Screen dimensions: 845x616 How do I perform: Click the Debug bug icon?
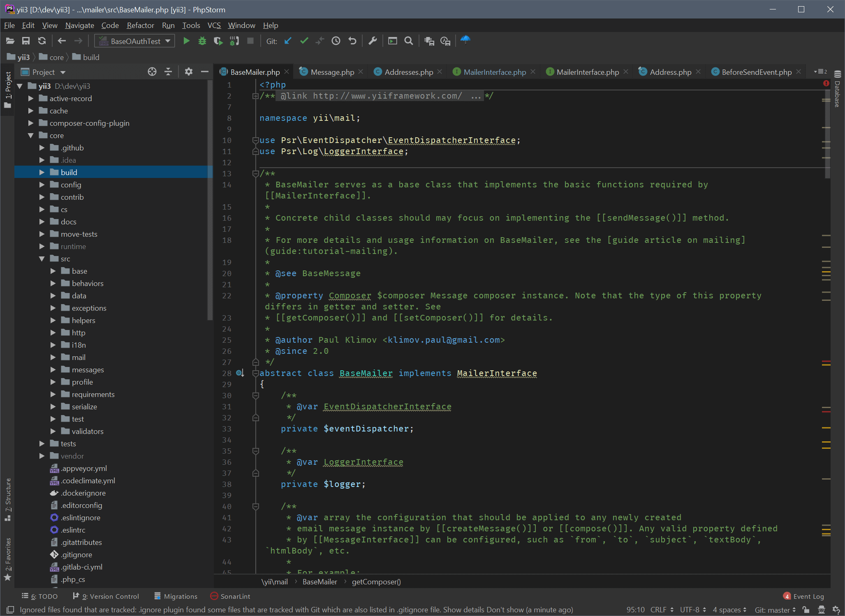tap(202, 41)
